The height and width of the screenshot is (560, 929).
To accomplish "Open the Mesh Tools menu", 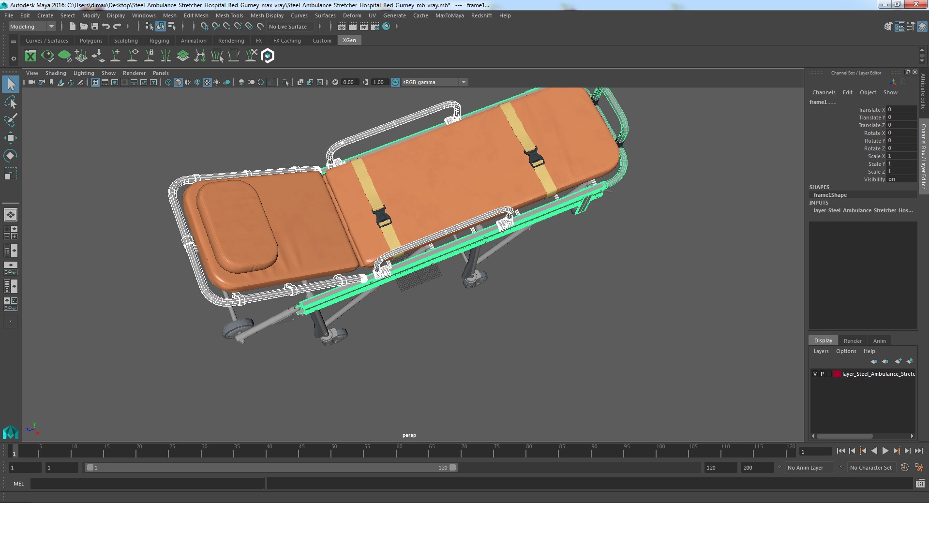I will 229,15.
